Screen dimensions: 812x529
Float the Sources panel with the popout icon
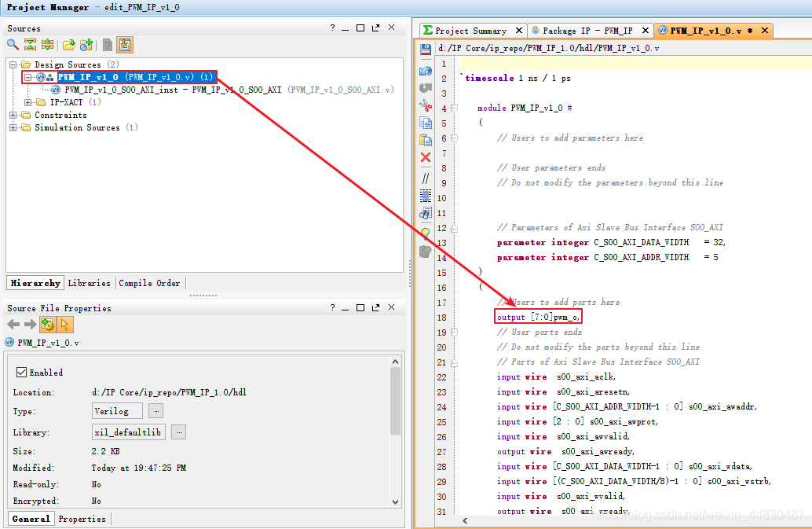click(376, 28)
